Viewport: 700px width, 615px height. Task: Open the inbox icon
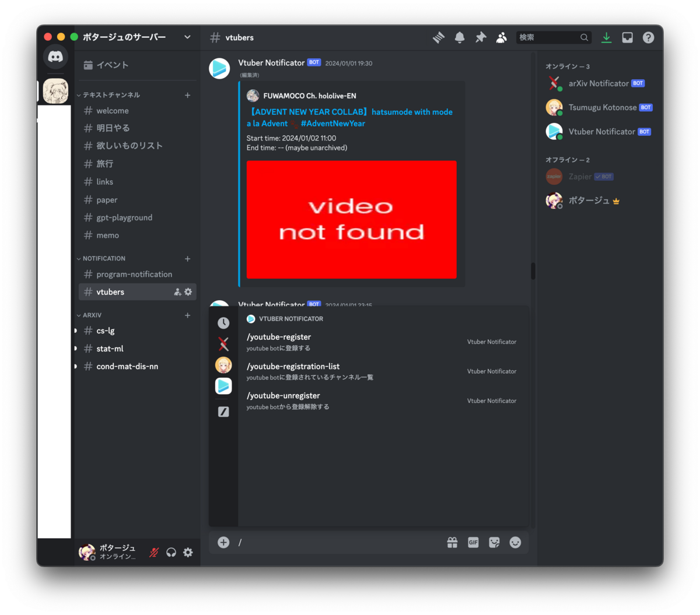tap(627, 37)
